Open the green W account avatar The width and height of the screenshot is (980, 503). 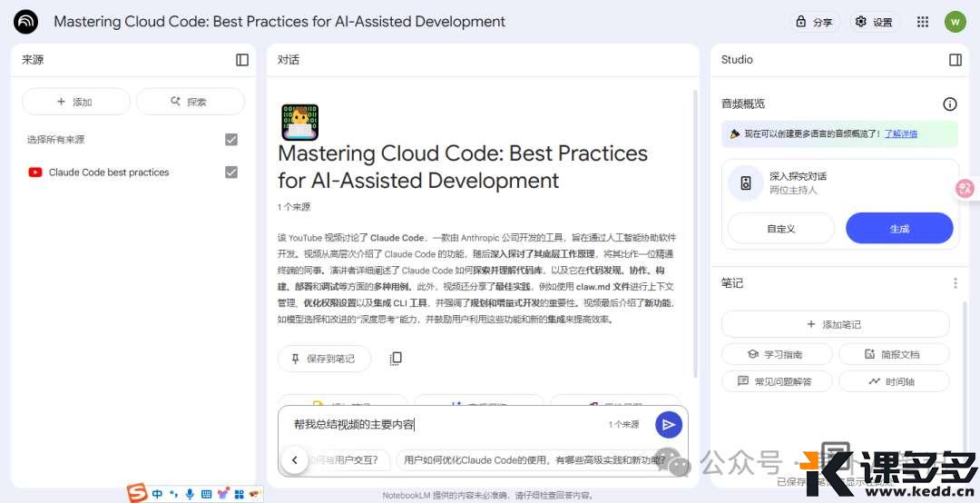click(x=955, y=22)
